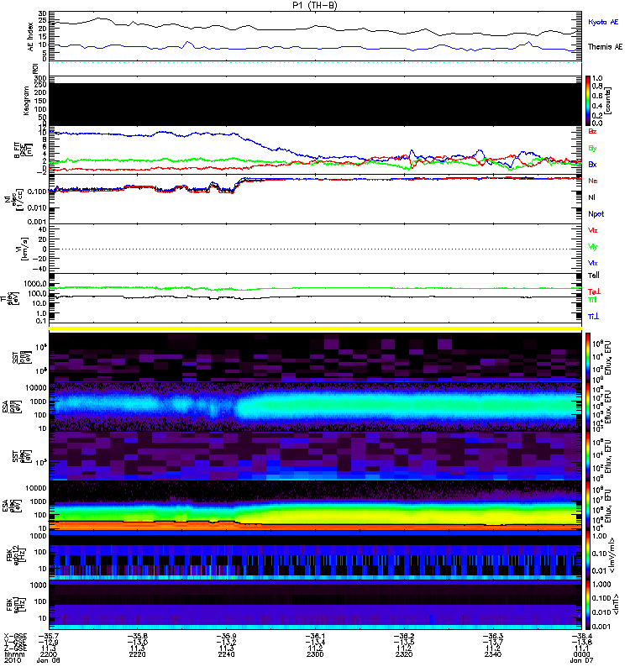Click the [counts] unit label by Keogram bar
This screenshot has width=630, height=672.
(x=607, y=101)
